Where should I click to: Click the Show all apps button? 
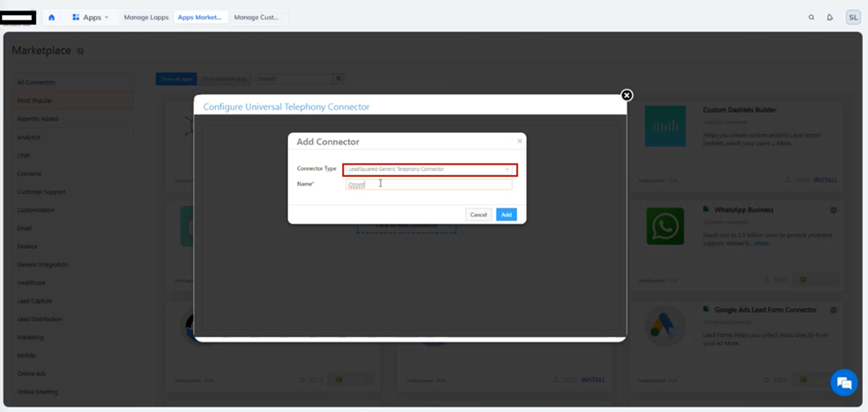176,79
